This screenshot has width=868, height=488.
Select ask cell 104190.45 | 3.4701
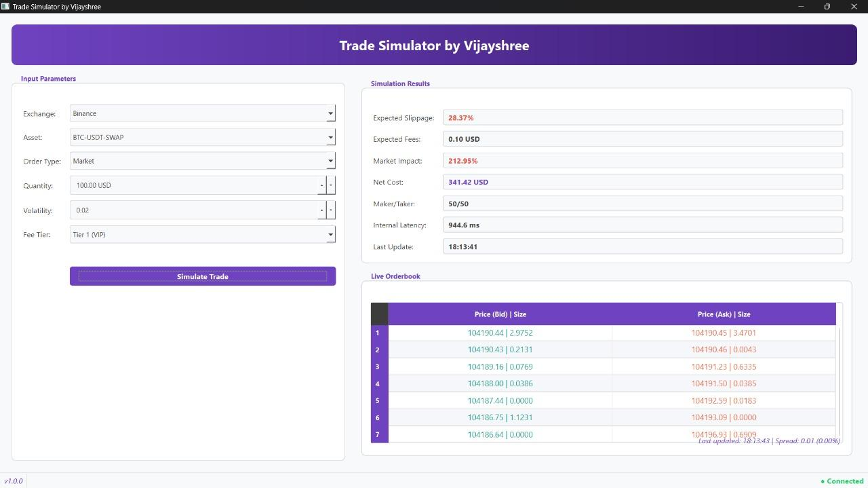click(x=724, y=333)
